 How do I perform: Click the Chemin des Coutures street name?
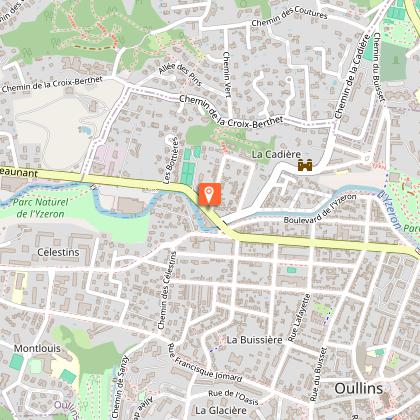(289, 17)
